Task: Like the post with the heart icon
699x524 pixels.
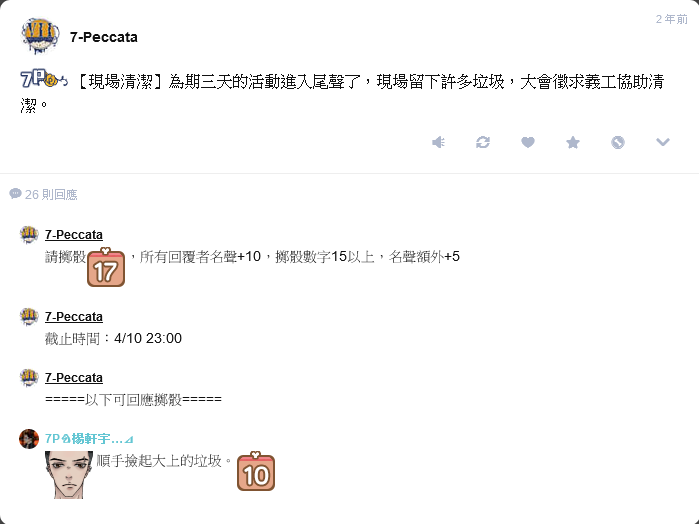Action: coord(528,142)
